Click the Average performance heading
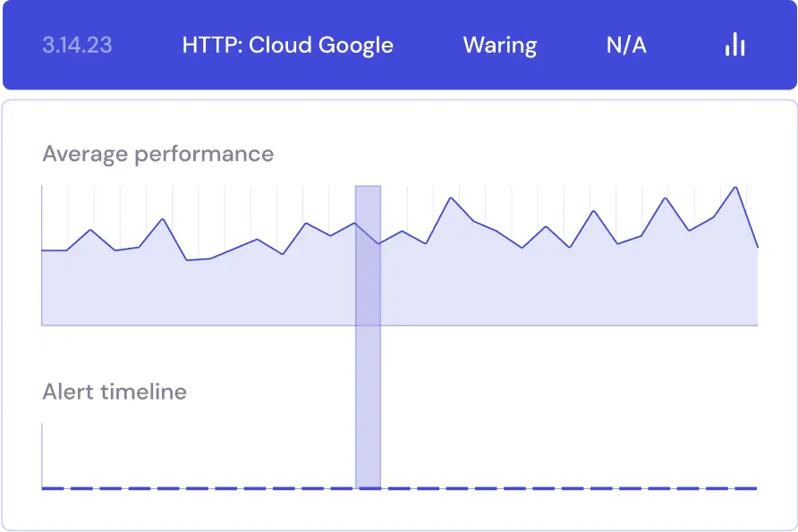 157,154
